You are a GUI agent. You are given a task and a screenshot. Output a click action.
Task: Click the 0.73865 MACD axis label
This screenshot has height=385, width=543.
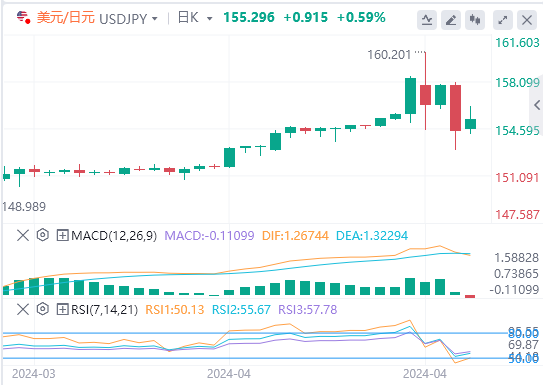pos(516,274)
